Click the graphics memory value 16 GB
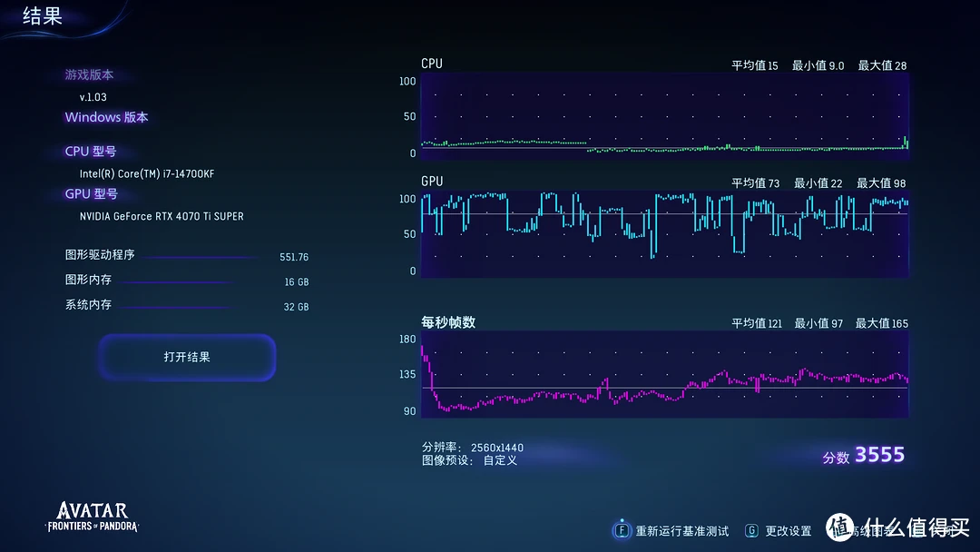The image size is (980, 552). pos(296,282)
